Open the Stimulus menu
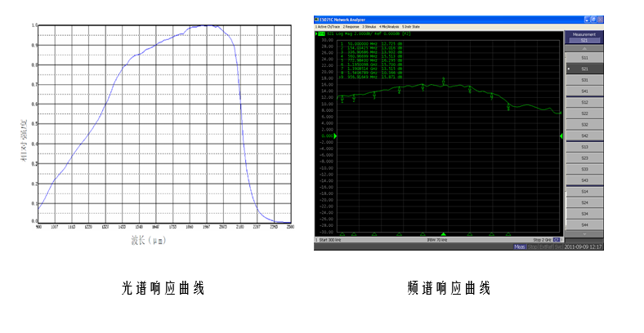 tap(369, 27)
